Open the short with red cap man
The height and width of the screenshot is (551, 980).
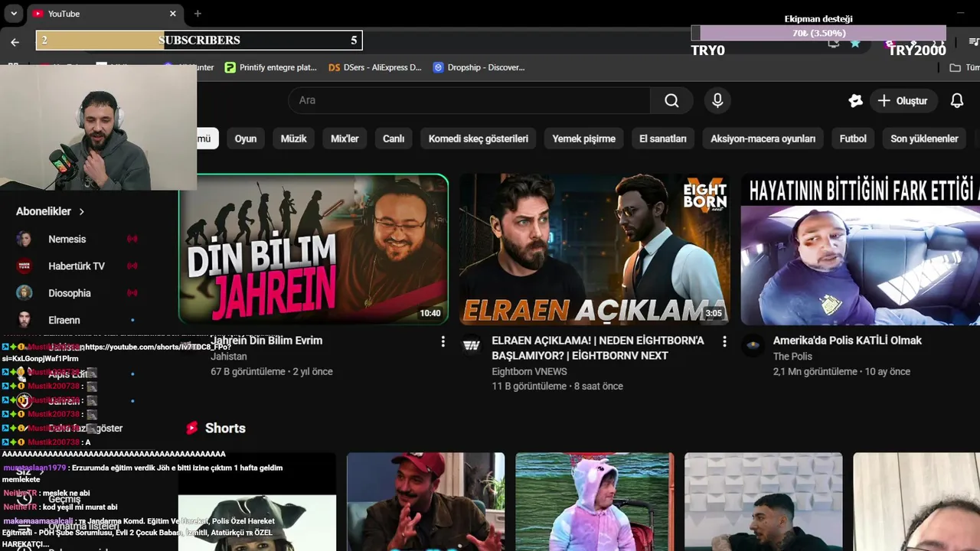point(426,502)
